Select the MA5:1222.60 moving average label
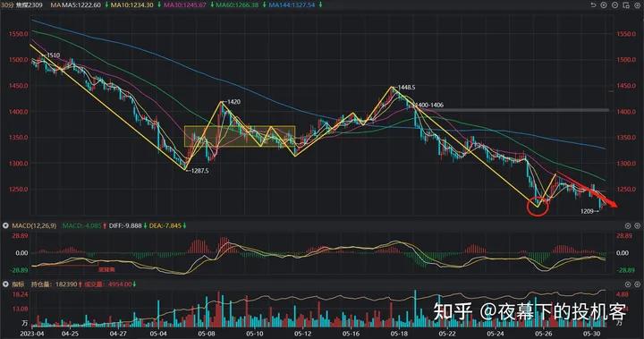 80,5
